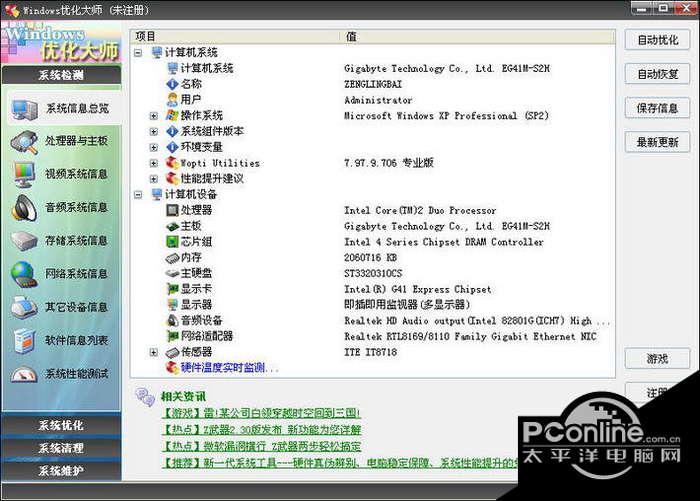Click the 项目 column header
Image resolution: width=700 pixels, height=501 pixels.
[x=234, y=37]
